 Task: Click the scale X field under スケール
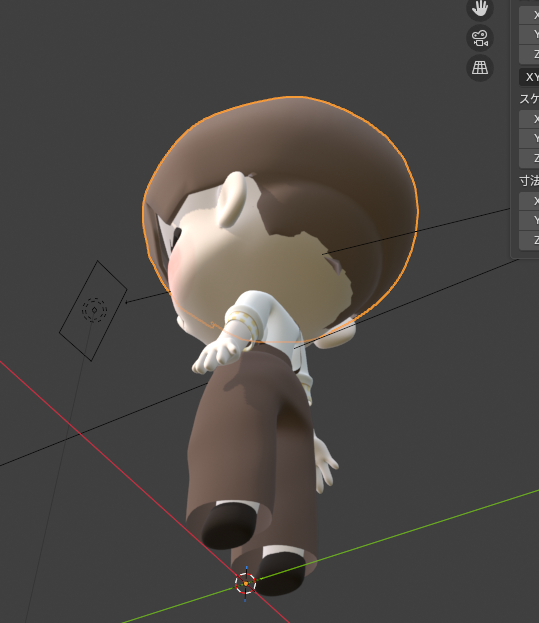[529, 118]
